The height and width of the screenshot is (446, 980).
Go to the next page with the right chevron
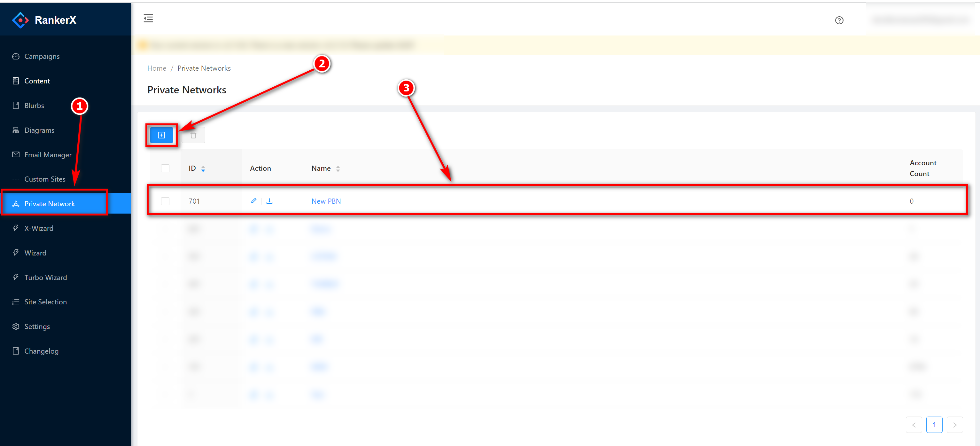[x=954, y=425]
